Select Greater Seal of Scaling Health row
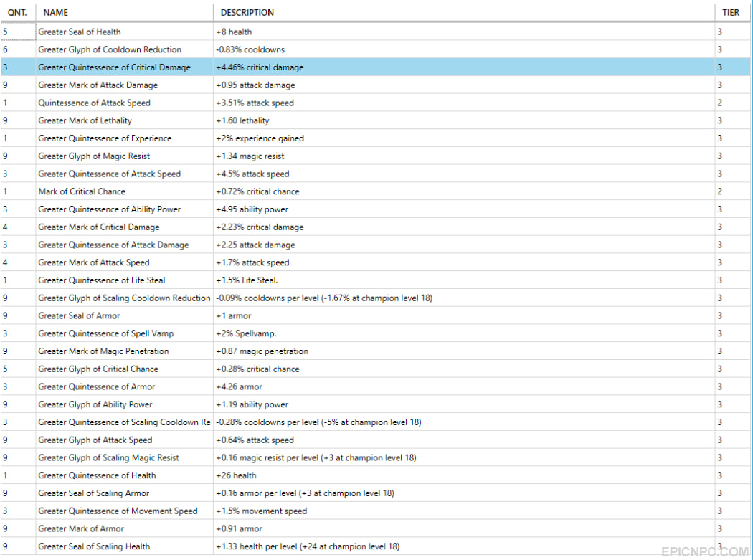This screenshot has width=753, height=560. (375, 546)
